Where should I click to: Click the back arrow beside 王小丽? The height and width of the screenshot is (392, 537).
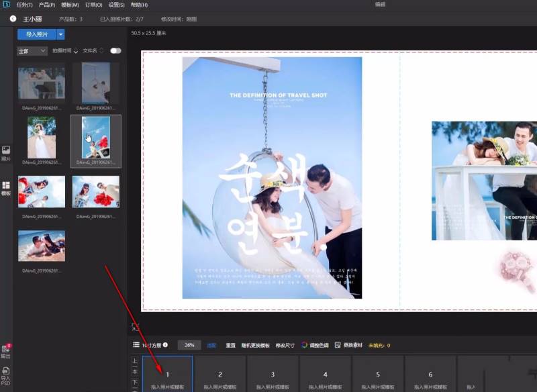[13, 19]
